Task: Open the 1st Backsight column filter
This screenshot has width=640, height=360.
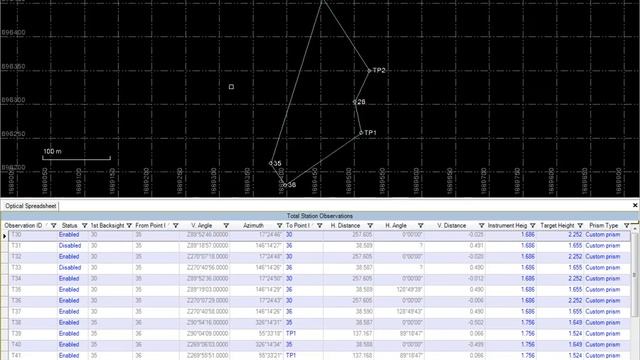Action: (x=129, y=226)
